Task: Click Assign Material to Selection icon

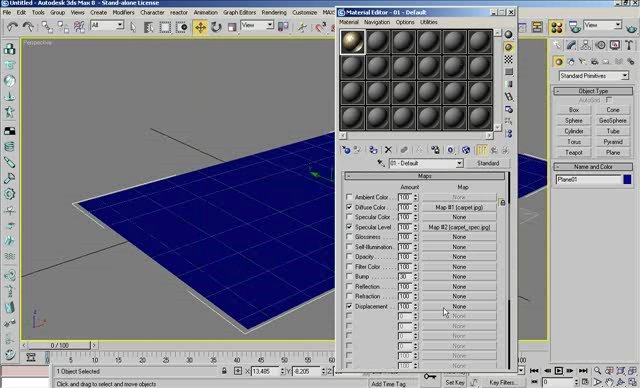Action: [x=373, y=150]
